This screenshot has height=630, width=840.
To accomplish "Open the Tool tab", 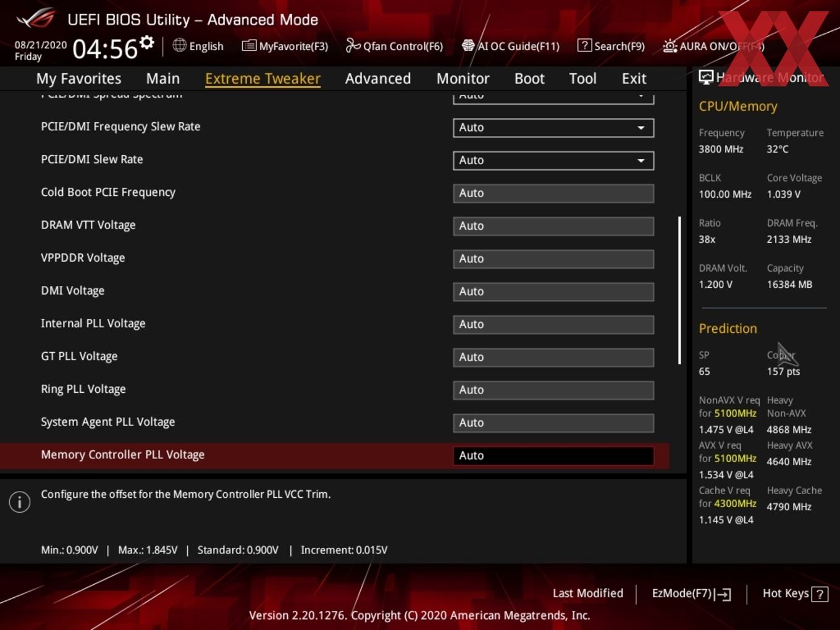I will (582, 78).
